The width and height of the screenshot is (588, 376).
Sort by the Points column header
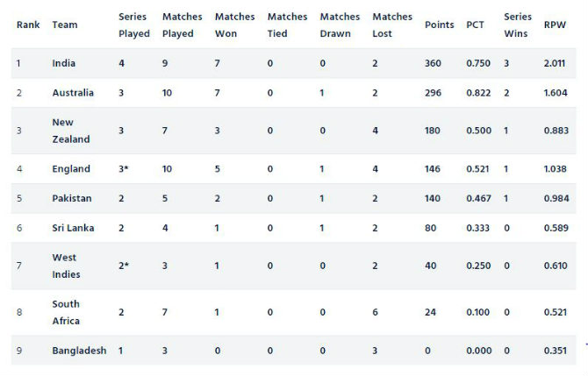[x=439, y=25]
